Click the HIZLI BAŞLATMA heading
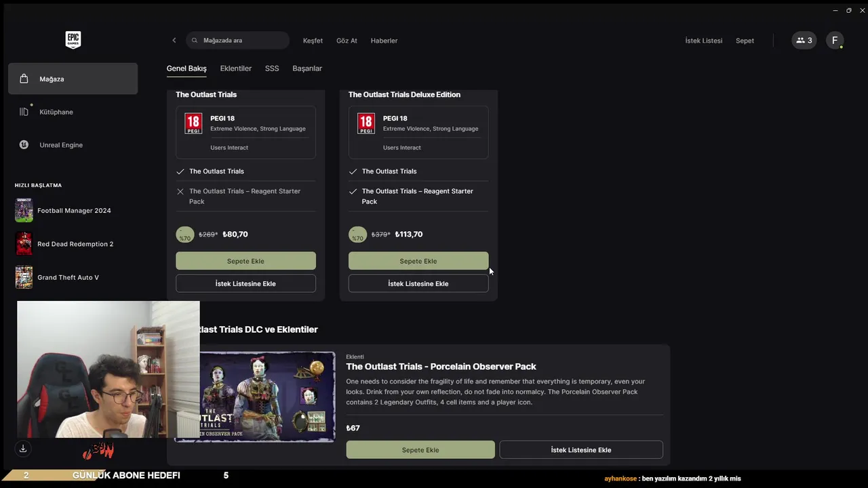The height and width of the screenshot is (488, 868). (38, 185)
